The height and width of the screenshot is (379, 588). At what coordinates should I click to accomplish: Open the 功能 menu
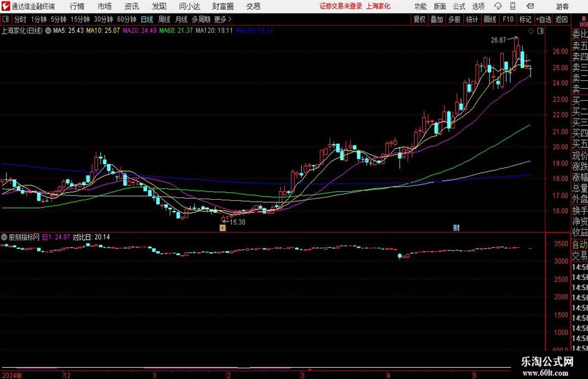pyautogui.click(x=421, y=6)
